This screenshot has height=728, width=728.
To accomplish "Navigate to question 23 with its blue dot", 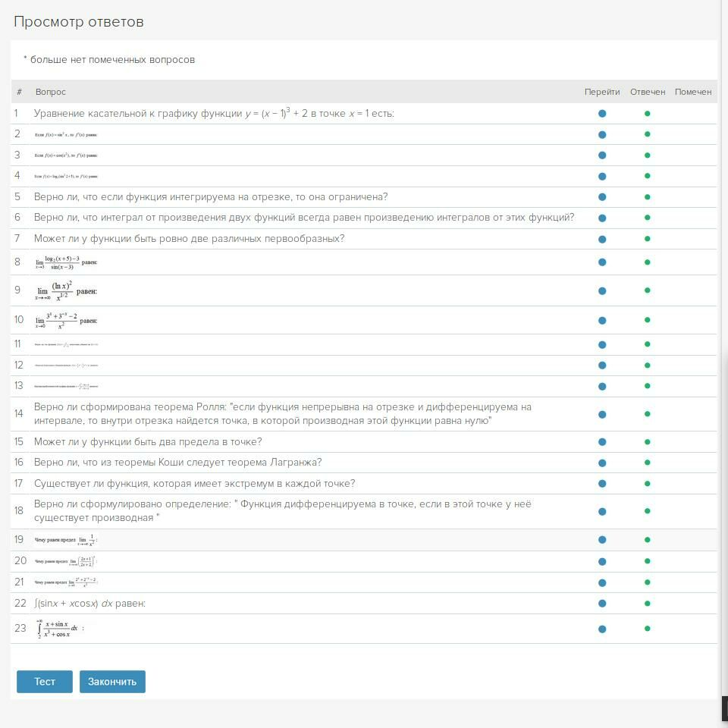I will coord(602,629).
